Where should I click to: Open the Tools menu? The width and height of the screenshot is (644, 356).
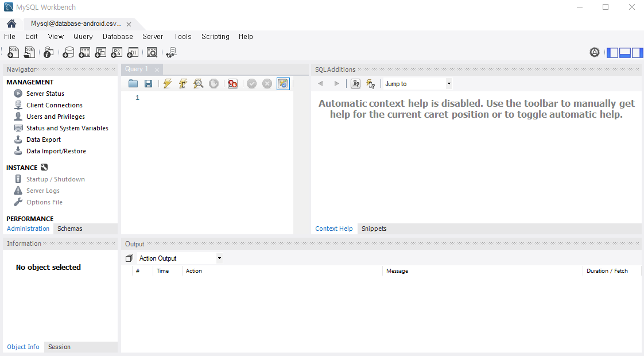[x=183, y=37]
